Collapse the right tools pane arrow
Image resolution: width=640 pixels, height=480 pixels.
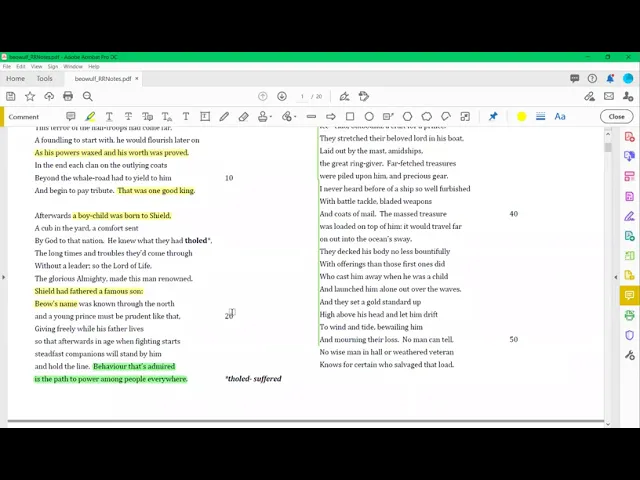click(616, 277)
